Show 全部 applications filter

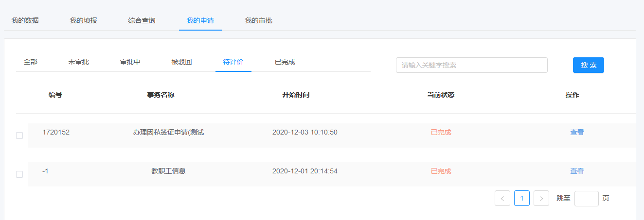[31, 62]
